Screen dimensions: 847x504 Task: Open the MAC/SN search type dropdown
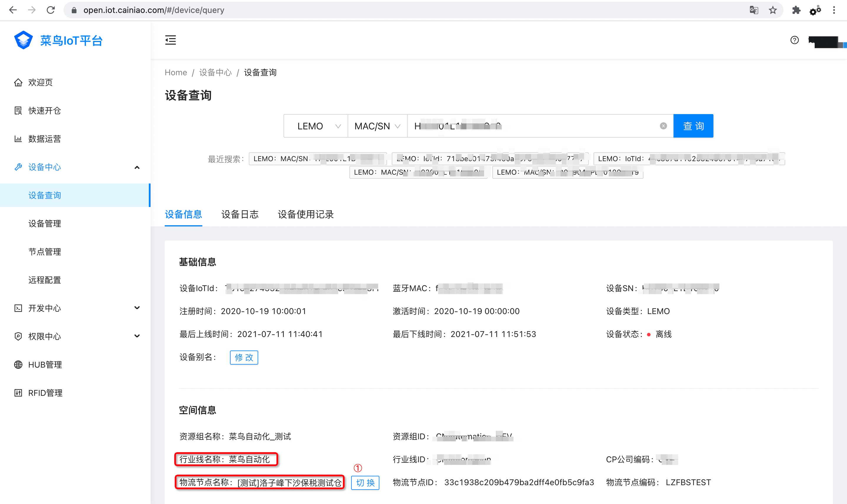click(377, 126)
